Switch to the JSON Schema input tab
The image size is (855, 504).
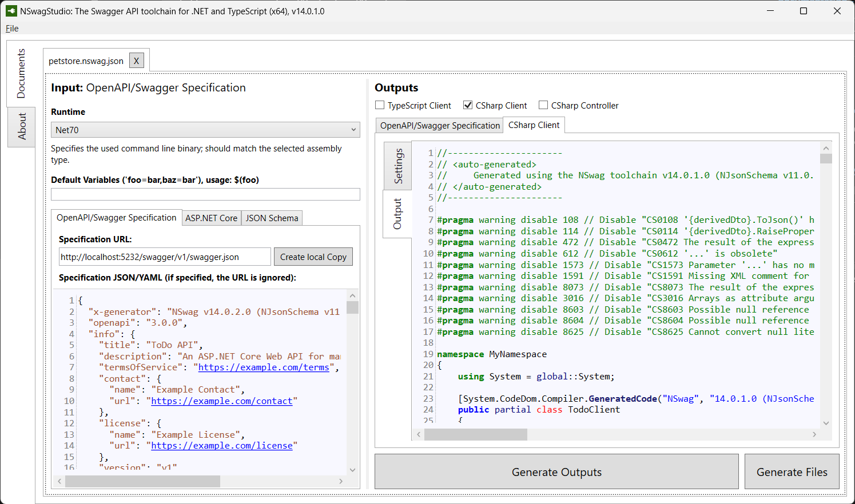pyautogui.click(x=271, y=218)
